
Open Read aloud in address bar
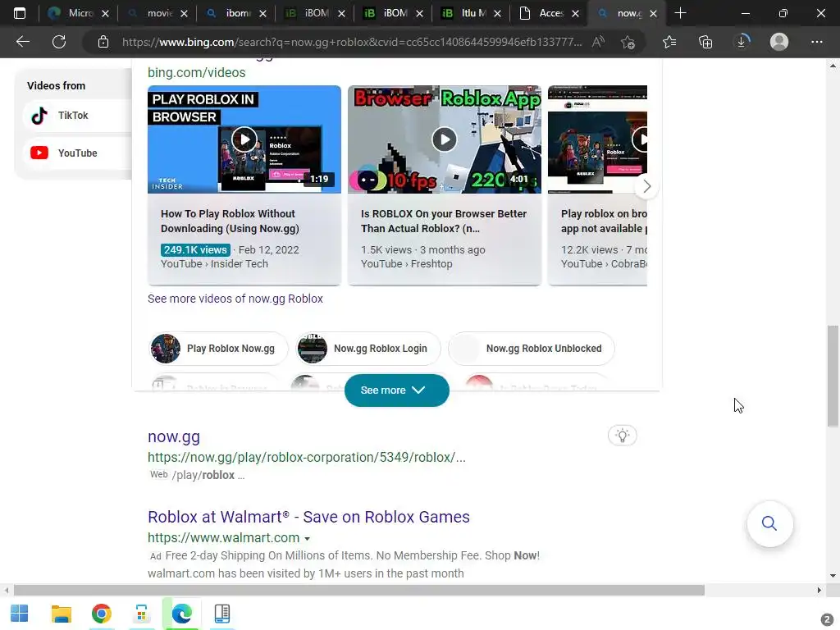click(598, 42)
